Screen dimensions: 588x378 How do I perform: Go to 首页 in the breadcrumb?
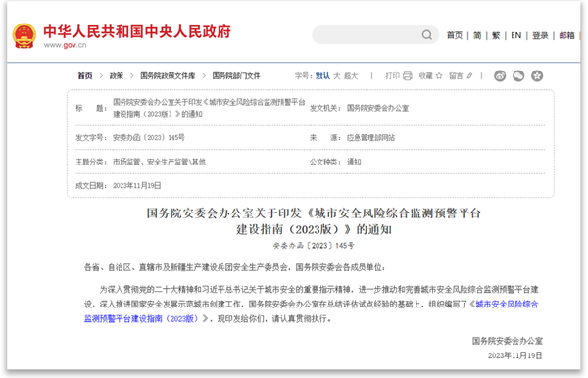tap(85, 76)
